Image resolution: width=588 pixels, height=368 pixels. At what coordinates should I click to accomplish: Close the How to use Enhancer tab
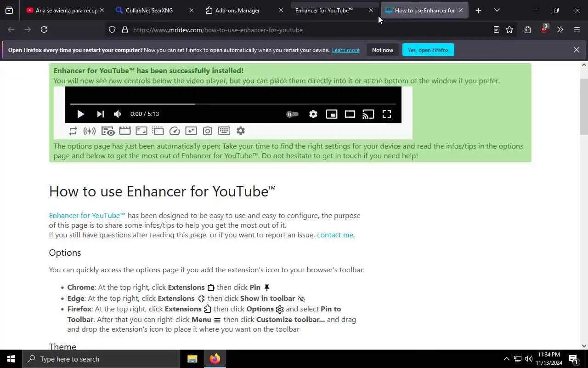[x=461, y=10]
